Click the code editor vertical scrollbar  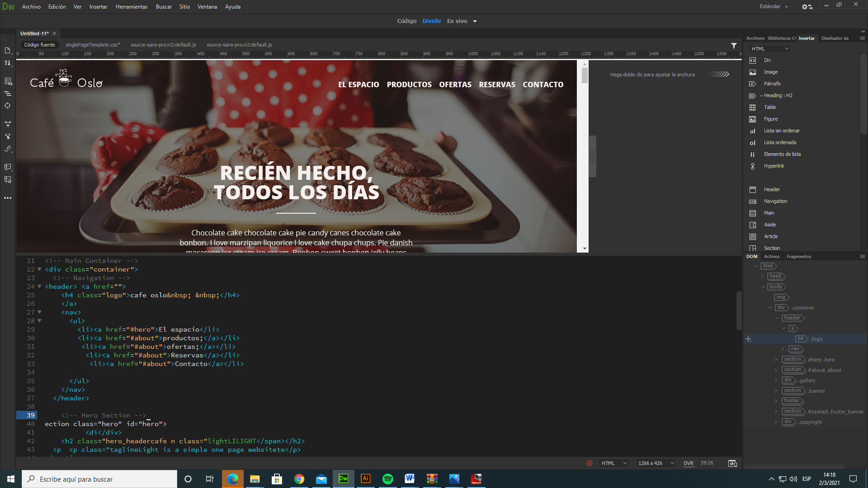[739, 310]
